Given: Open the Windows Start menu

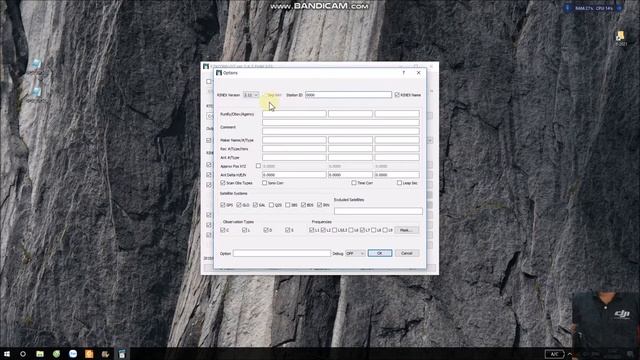Looking at the screenshot, I should [7, 354].
